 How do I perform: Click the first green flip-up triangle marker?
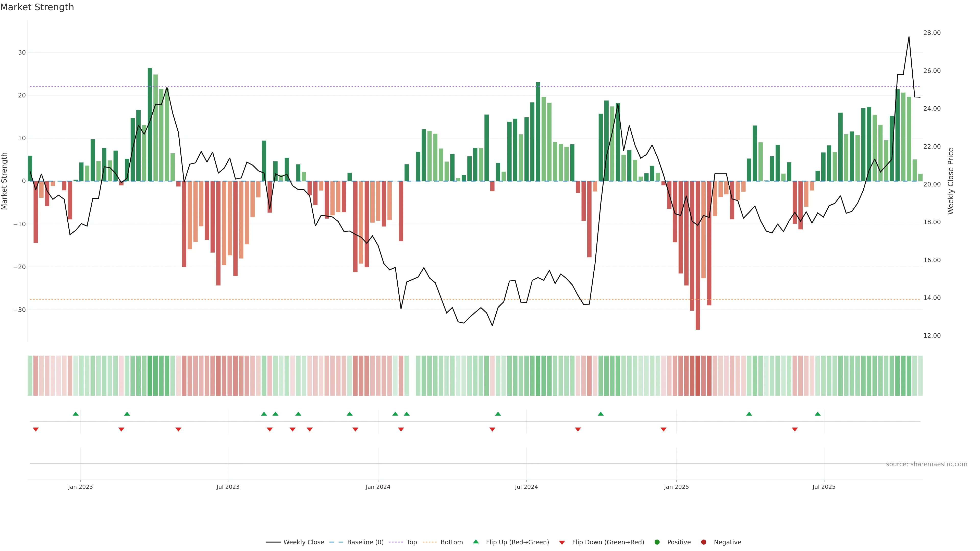[x=76, y=414]
